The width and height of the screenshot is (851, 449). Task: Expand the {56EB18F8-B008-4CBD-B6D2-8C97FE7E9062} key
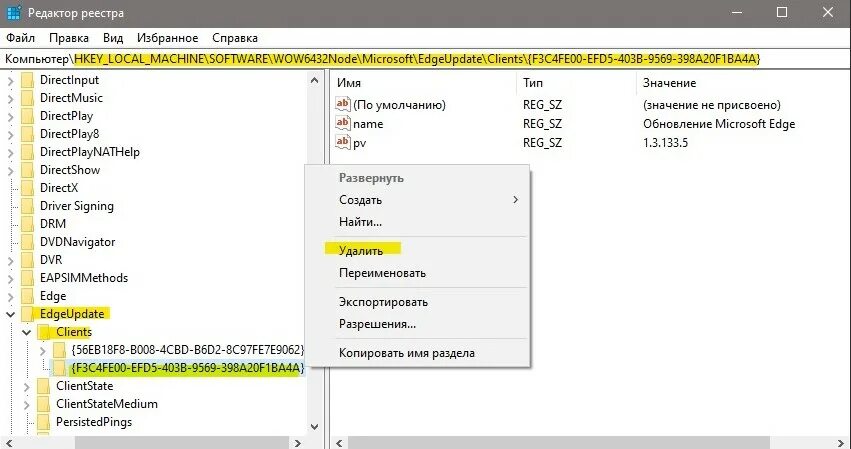pyautogui.click(x=43, y=350)
